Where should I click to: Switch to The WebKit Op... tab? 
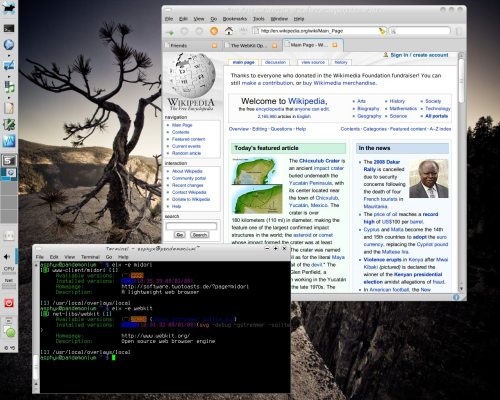point(251,45)
